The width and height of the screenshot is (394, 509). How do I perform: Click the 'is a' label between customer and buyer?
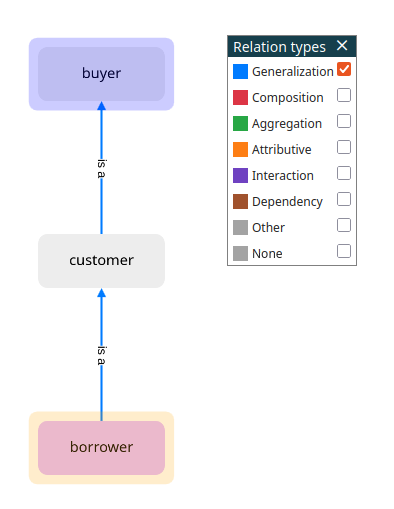pyautogui.click(x=101, y=169)
